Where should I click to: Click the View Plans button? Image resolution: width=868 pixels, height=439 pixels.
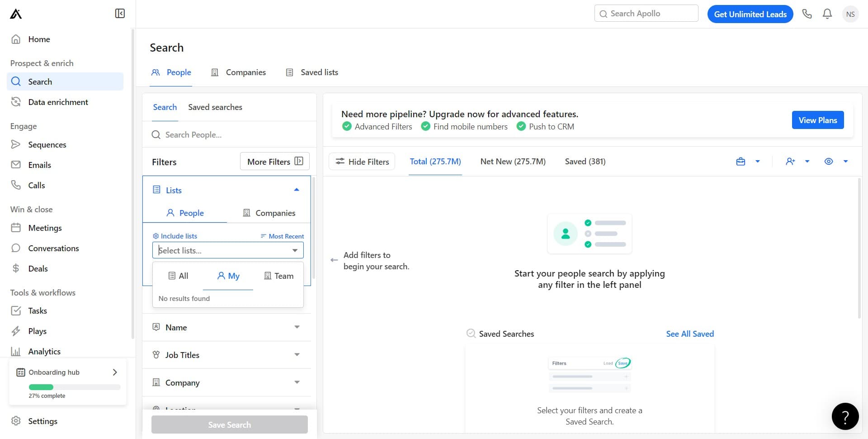[817, 120]
